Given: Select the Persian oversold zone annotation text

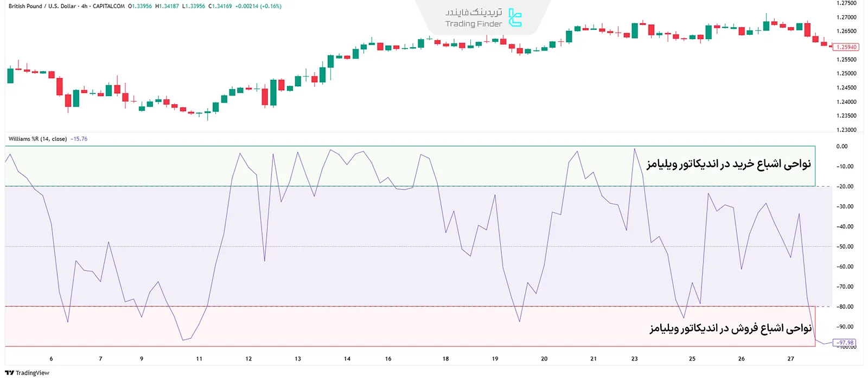Looking at the screenshot, I should pos(730,328).
